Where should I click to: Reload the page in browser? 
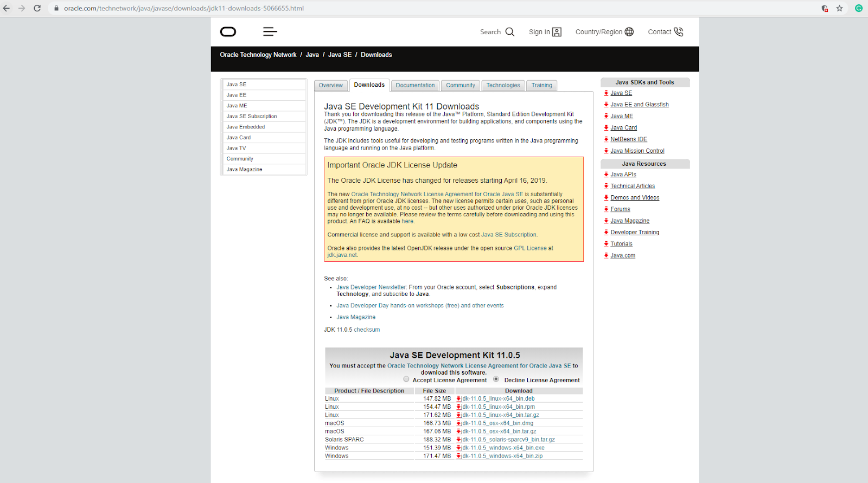tap(37, 8)
